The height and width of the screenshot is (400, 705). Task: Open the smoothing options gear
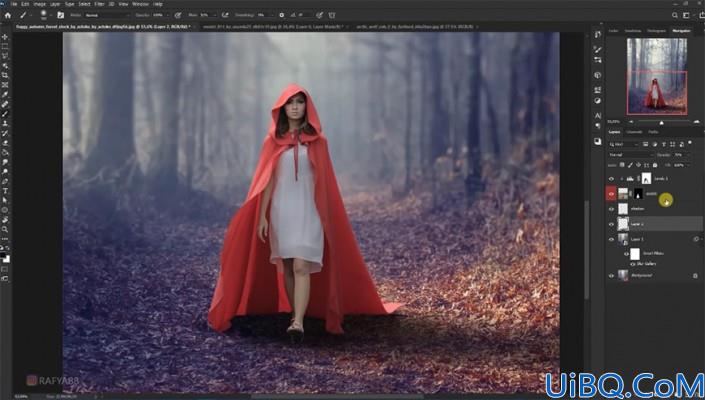(281, 15)
